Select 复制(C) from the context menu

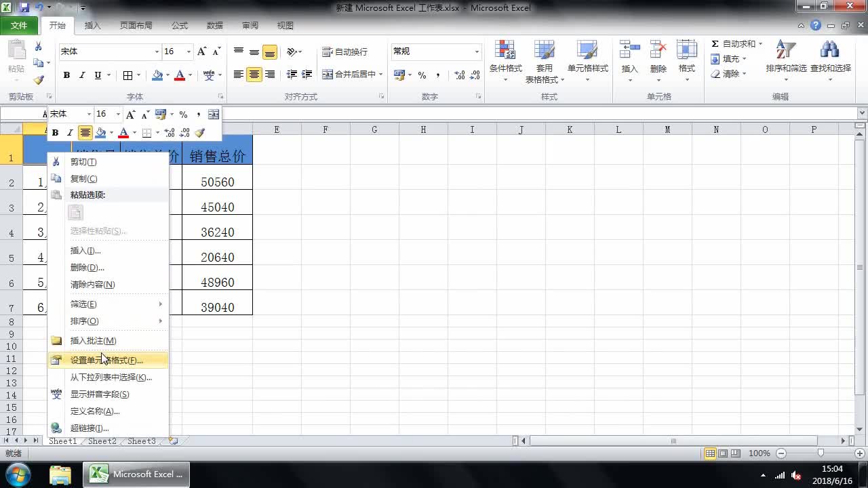click(108, 179)
